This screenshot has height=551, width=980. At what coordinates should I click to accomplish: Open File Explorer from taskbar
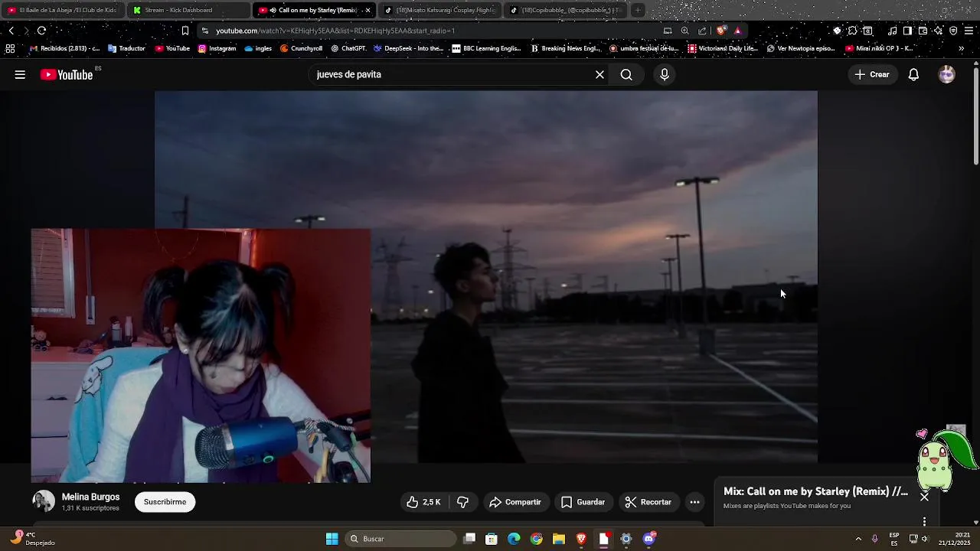(x=559, y=539)
